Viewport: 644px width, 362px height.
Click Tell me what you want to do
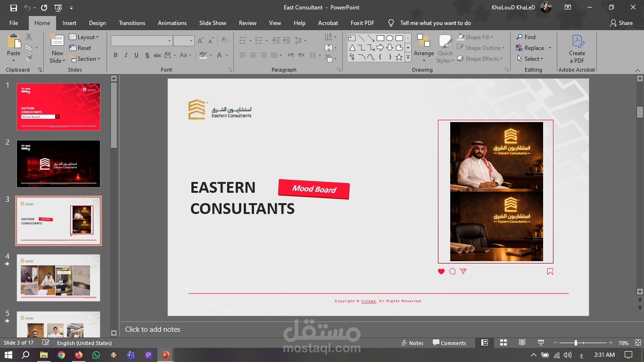pyautogui.click(x=435, y=23)
